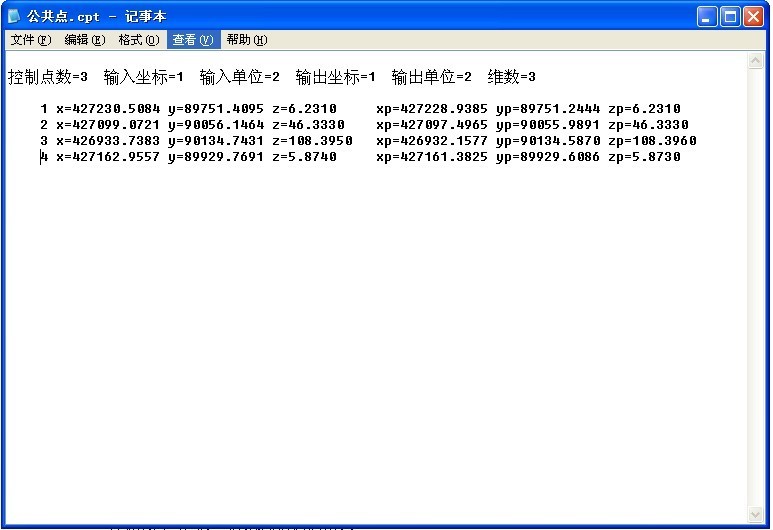Click value y=89929.7691 in row 4

216,157
